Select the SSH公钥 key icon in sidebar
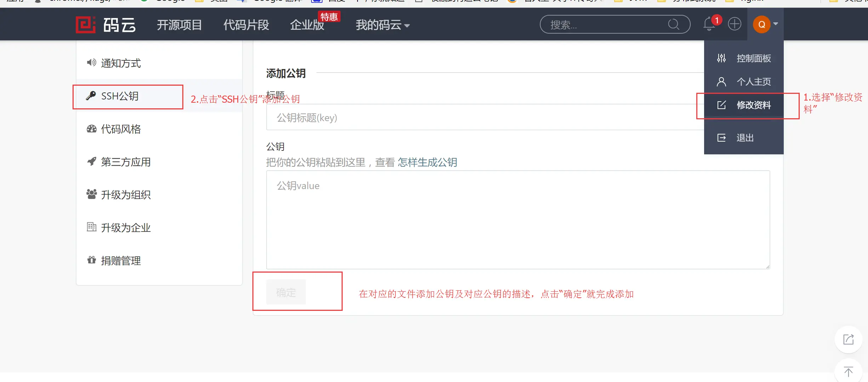The image size is (868, 382). (x=91, y=96)
